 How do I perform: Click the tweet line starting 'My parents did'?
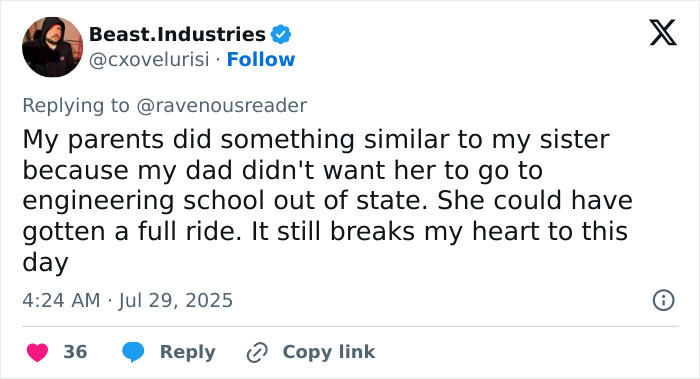click(316, 139)
